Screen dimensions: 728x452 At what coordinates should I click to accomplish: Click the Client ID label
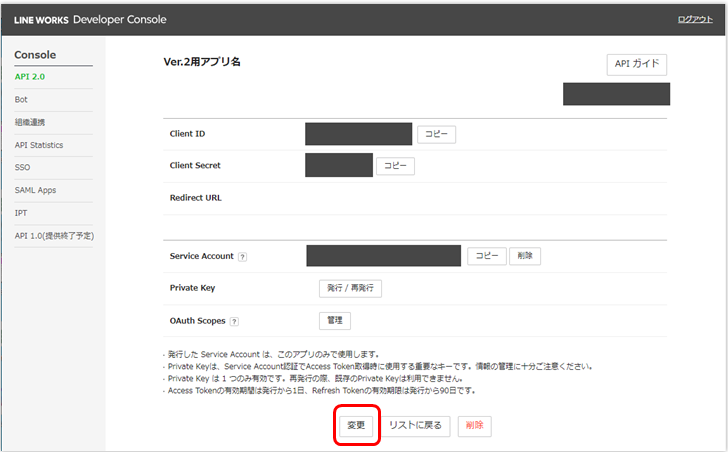pos(187,134)
